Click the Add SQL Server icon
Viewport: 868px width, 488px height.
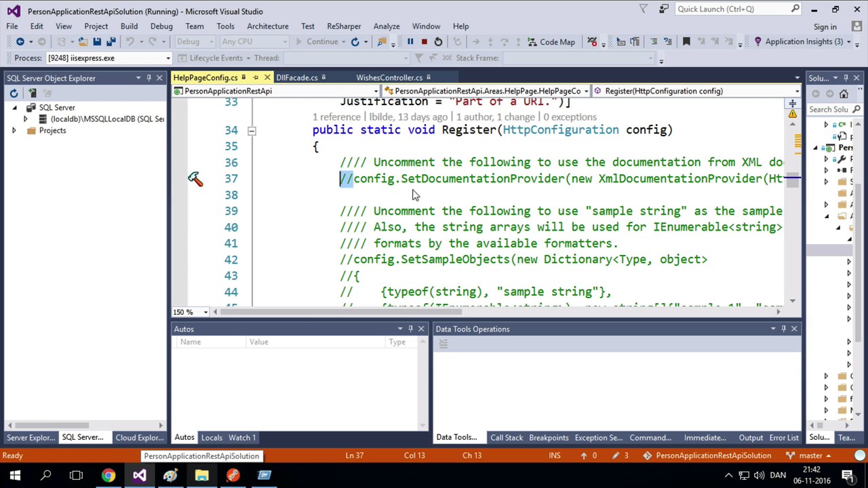point(32,93)
